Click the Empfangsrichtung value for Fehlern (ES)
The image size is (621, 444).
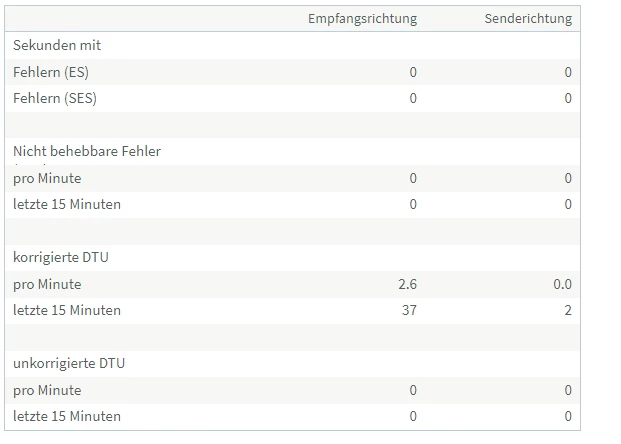pyautogui.click(x=413, y=72)
